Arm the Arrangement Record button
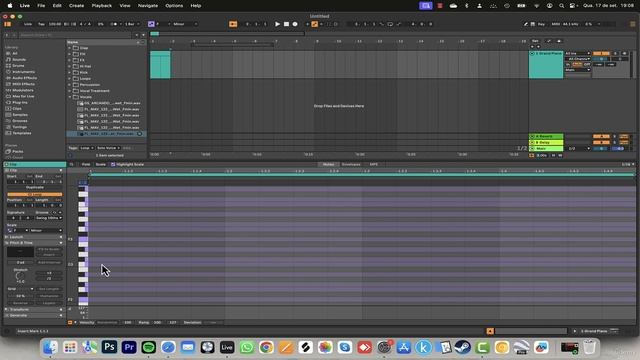Viewport: 640px width, 360px height. coord(295,24)
